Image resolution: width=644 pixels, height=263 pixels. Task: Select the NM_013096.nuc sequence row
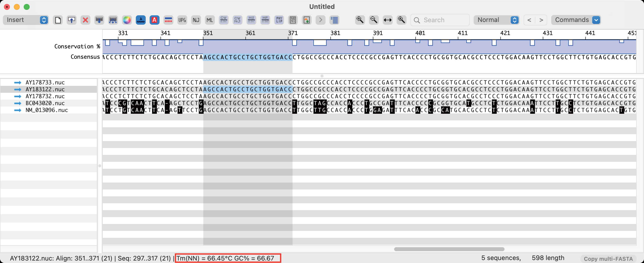tap(48, 110)
